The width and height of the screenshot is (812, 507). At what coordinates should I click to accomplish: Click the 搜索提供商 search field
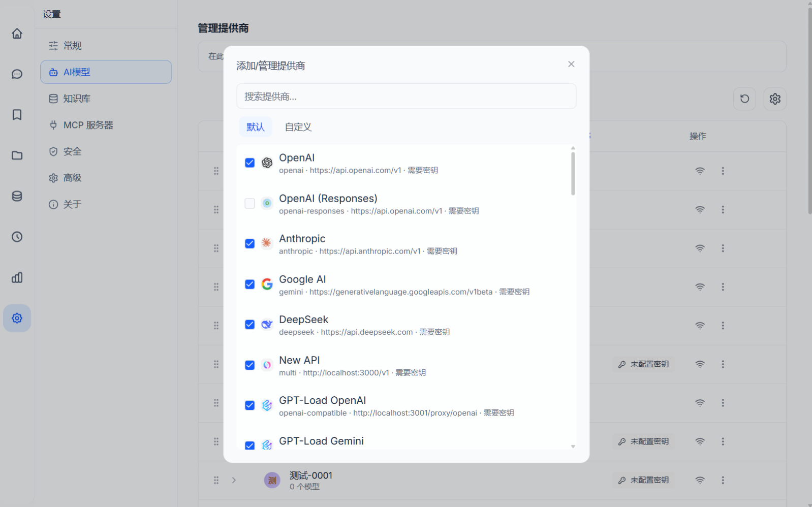(x=406, y=97)
